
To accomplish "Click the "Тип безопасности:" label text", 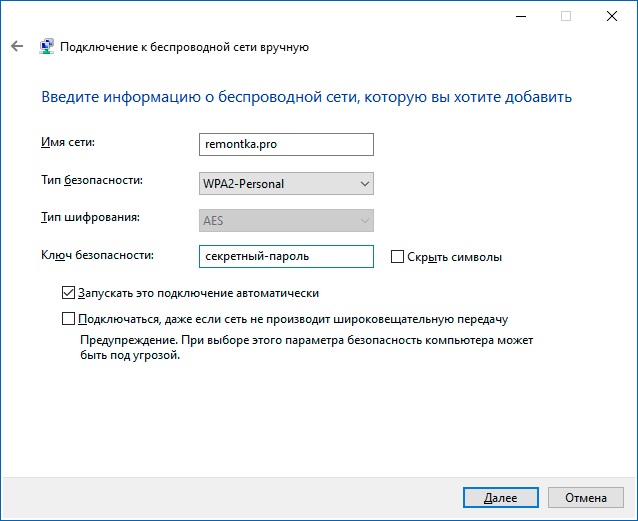I will coord(92,180).
